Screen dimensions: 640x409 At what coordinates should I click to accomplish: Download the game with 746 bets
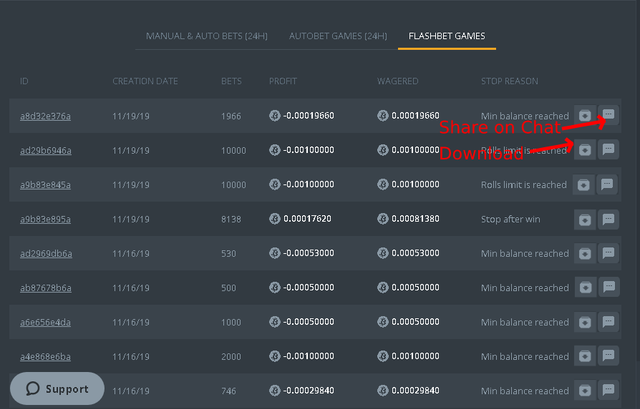[584, 391]
